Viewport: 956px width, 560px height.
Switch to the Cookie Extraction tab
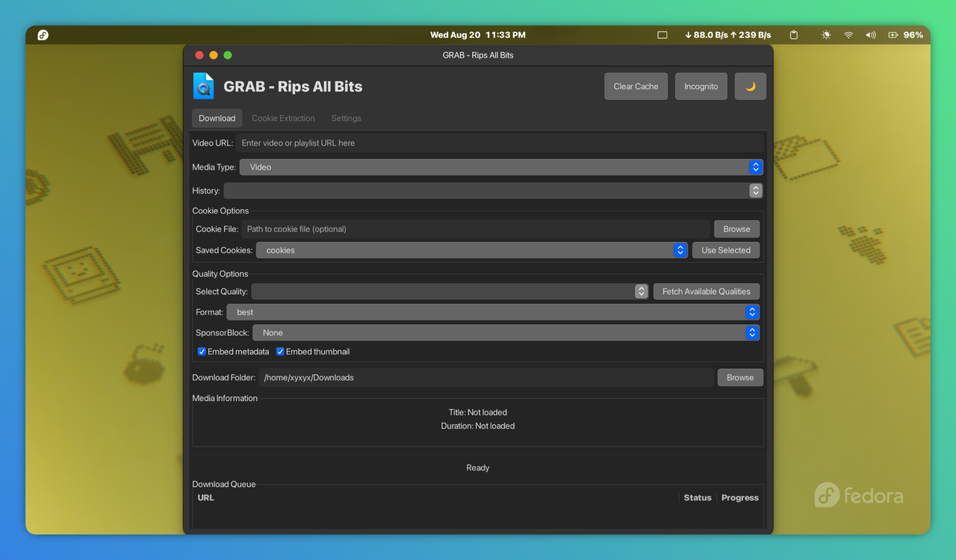coord(283,118)
